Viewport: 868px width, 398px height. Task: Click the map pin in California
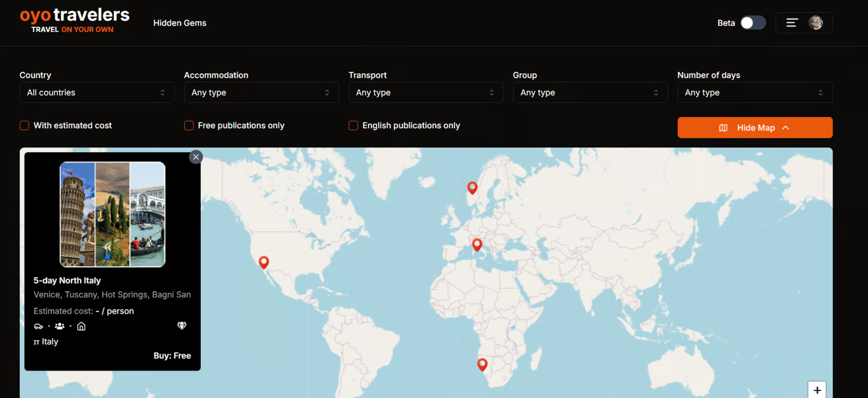click(x=264, y=262)
